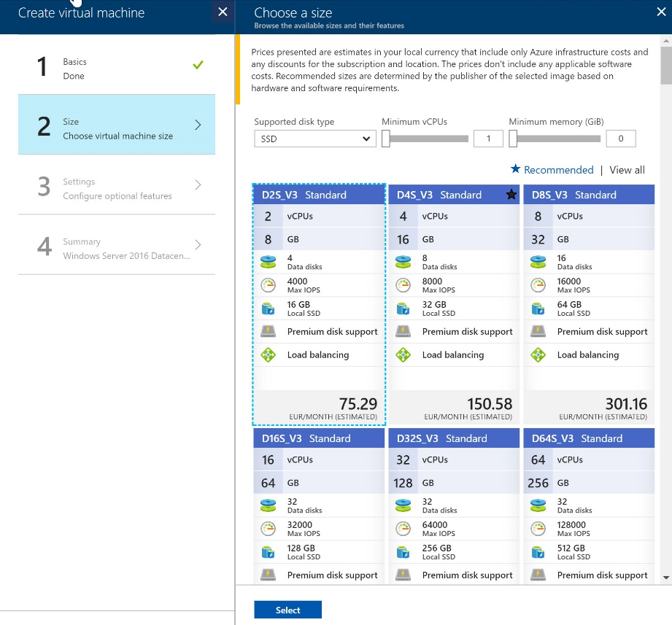Screen dimensions: 672x625
Task: Click the 150.58 EUR/MONTH price
Action: [490, 404]
